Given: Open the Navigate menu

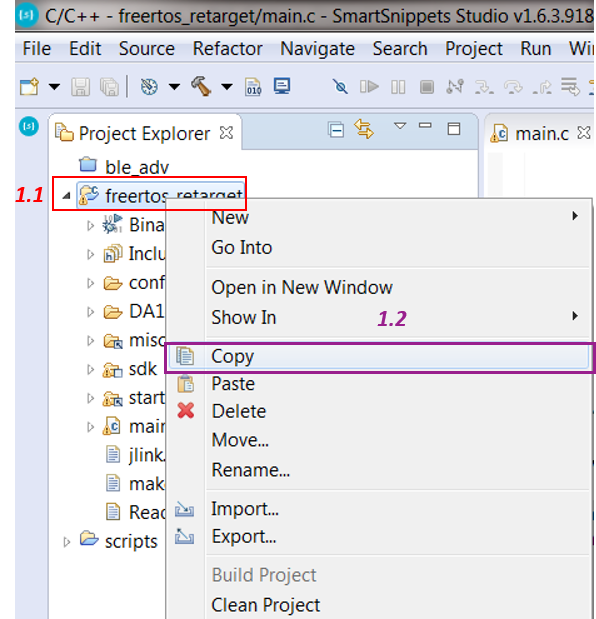Looking at the screenshot, I should (x=317, y=49).
